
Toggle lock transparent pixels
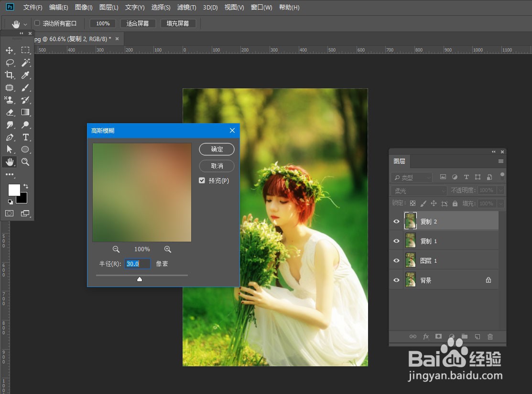pos(413,203)
